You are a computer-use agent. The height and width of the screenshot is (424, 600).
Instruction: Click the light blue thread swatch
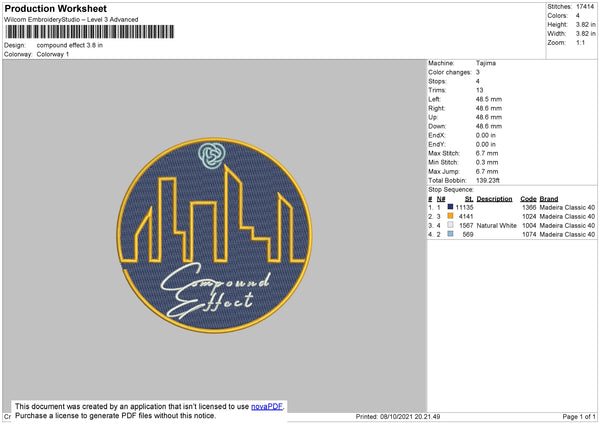[450, 234]
